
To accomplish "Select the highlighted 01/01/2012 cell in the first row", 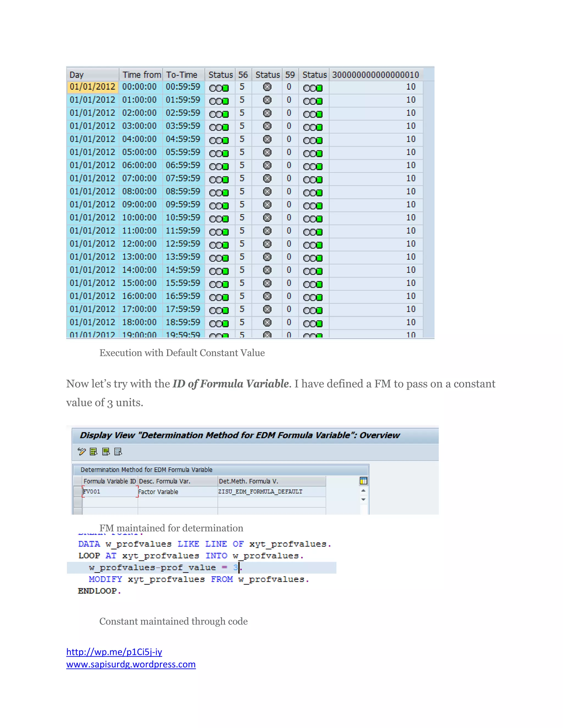I will tap(93, 87).
